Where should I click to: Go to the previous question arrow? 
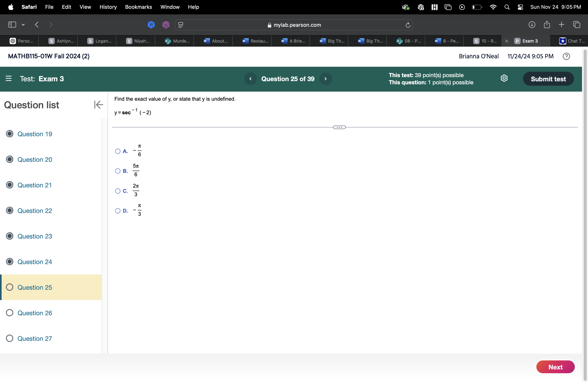pyautogui.click(x=251, y=79)
